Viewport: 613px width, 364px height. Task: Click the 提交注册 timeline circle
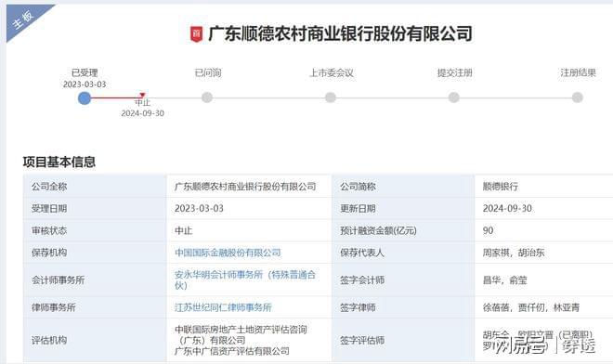point(454,97)
